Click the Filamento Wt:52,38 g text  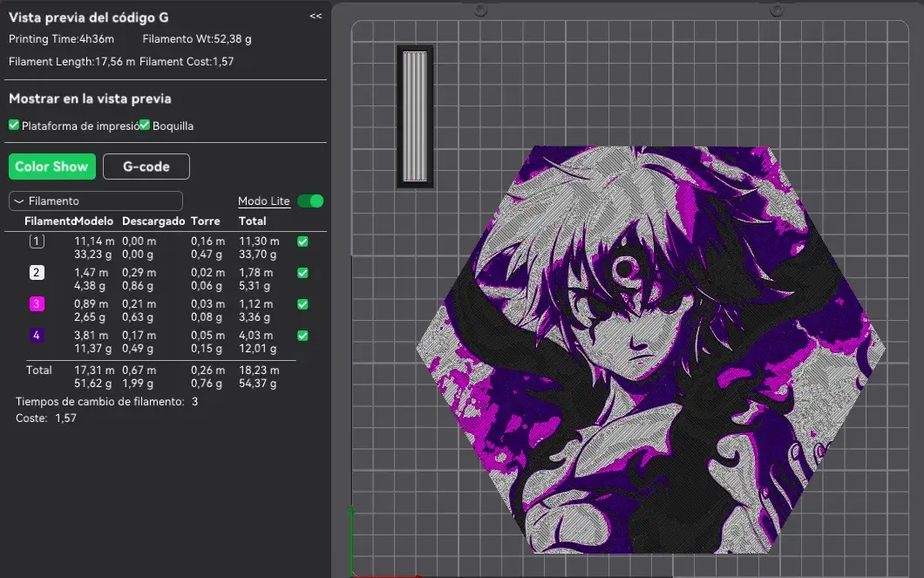(197, 39)
